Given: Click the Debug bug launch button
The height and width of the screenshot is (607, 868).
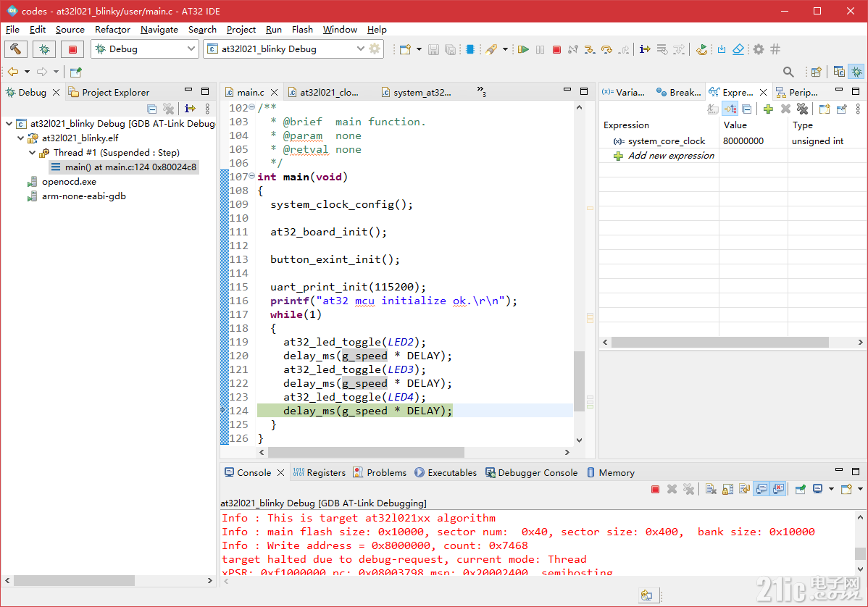Looking at the screenshot, I should pos(44,49).
